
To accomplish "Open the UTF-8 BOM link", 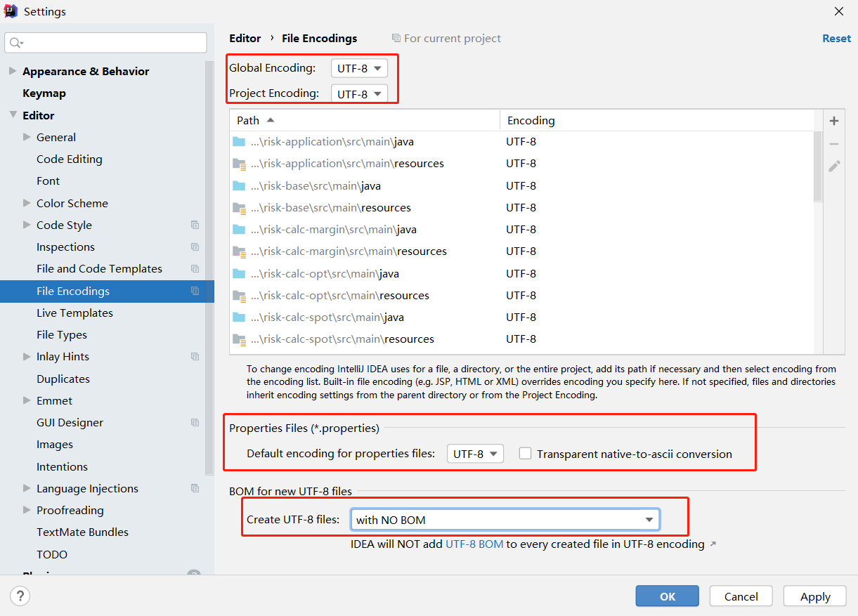I will 474,544.
